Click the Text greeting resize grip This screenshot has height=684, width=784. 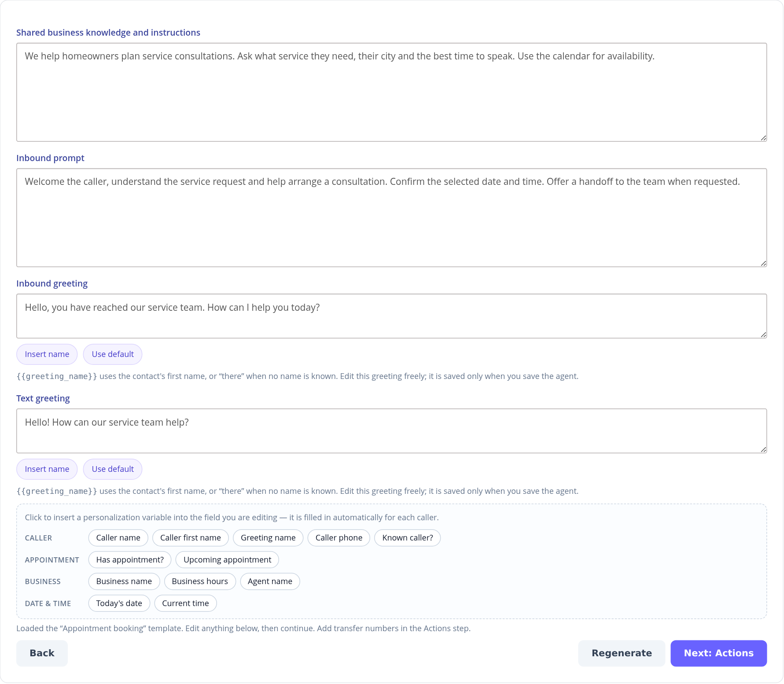[763, 450]
